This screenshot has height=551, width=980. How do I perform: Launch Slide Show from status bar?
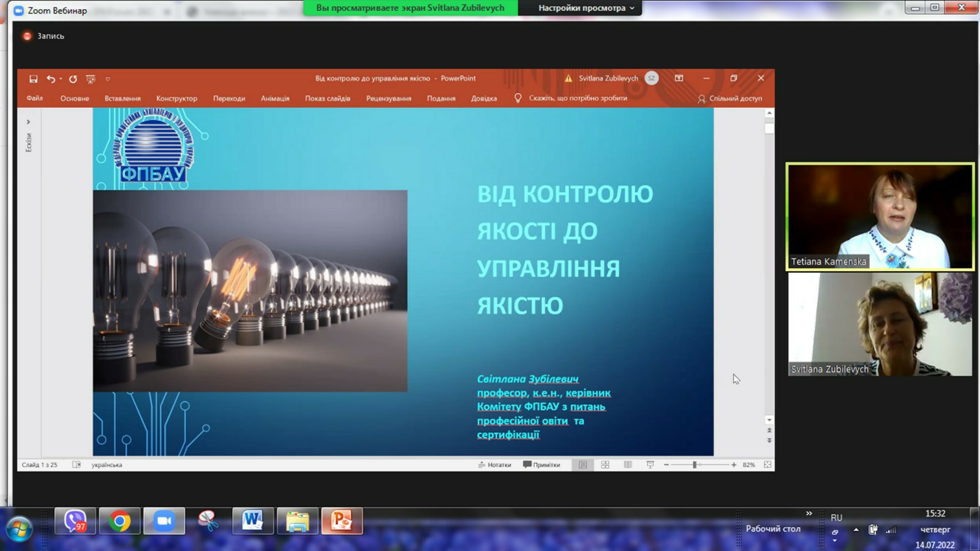650,465
